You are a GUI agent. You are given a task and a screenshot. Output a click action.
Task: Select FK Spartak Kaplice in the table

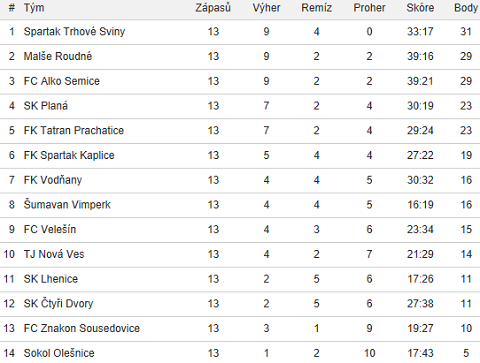pyautogui.click(x=69, y=155)
